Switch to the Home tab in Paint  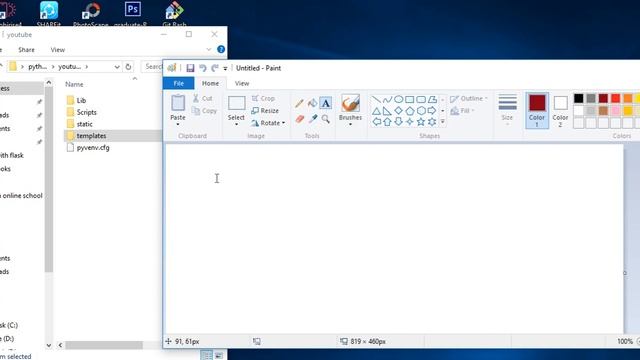coord(210,83)
